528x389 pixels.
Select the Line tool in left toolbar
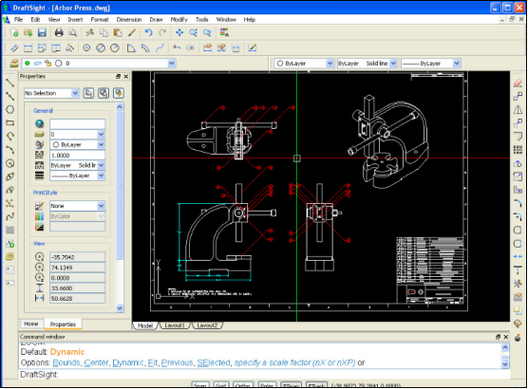point(10,83)
